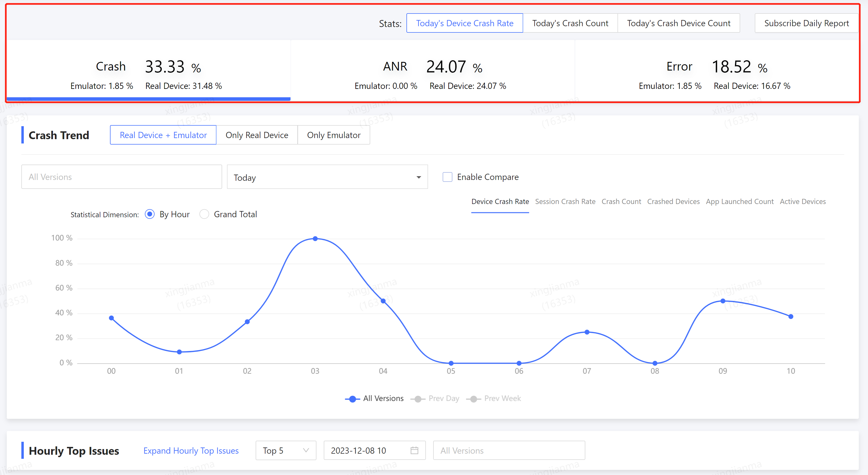The height and width of the screenshot is (475, 868).
Task: Click the chart data point at hour 10
Action: [x=791, y=316]
